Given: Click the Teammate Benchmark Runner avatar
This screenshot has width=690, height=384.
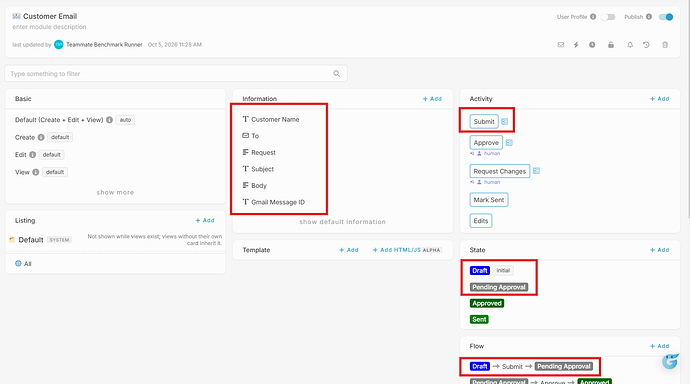Looking at the screenshot, I should point(59,44).
